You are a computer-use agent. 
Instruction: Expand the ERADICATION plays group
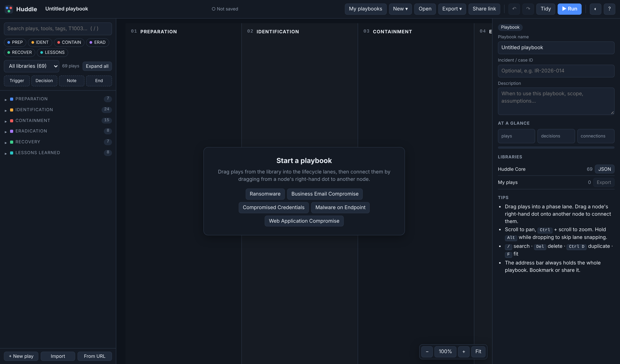point(58,131)
